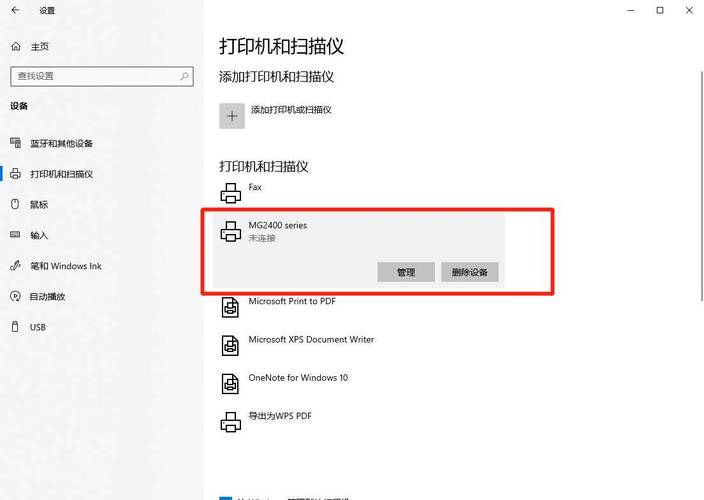Click the Microsoft XPS Document Writer icon
This screenshot has width=704, height=500.
[230, 346]
